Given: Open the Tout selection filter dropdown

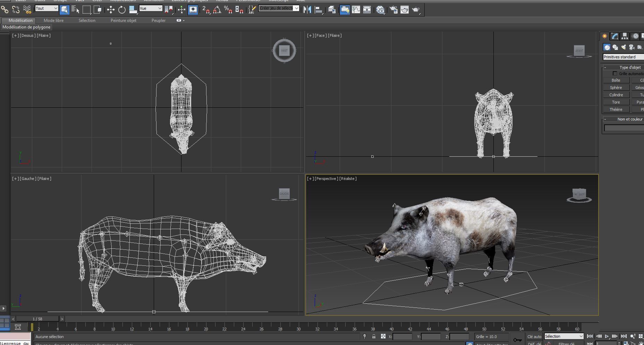Looking at the screenshot, I should click(46, 8).
